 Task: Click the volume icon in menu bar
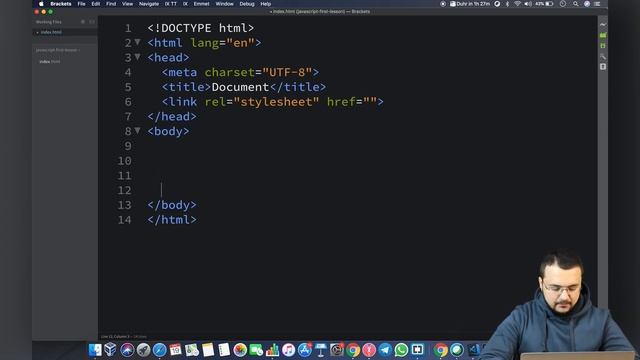[x=528, y=4]
